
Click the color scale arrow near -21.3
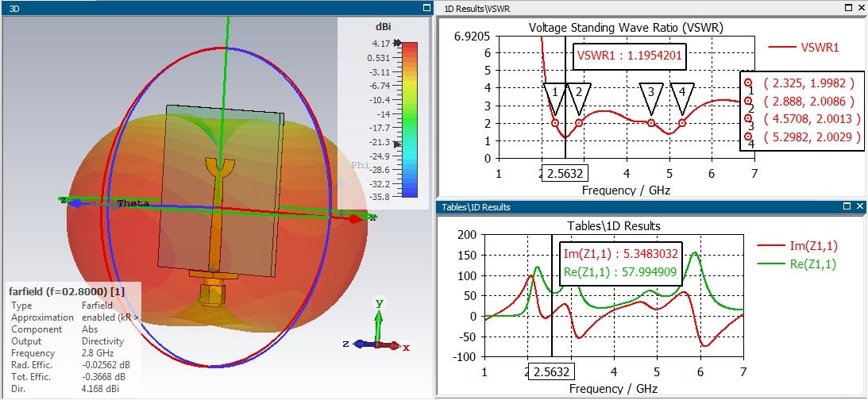point(397,142)
